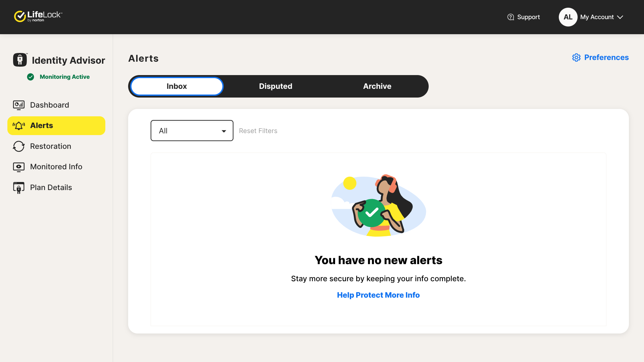Open the My Account menu label
644x362 pixels.
[597, 17]
